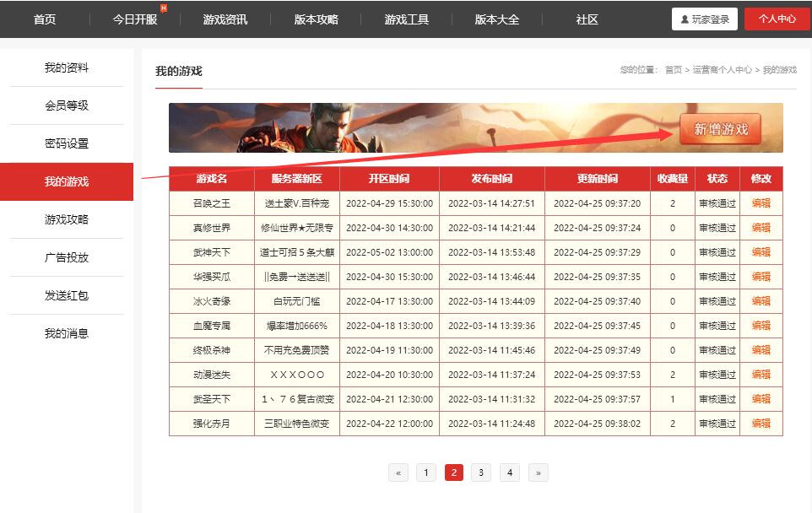Go to pagination page 3

coord(481,472)
